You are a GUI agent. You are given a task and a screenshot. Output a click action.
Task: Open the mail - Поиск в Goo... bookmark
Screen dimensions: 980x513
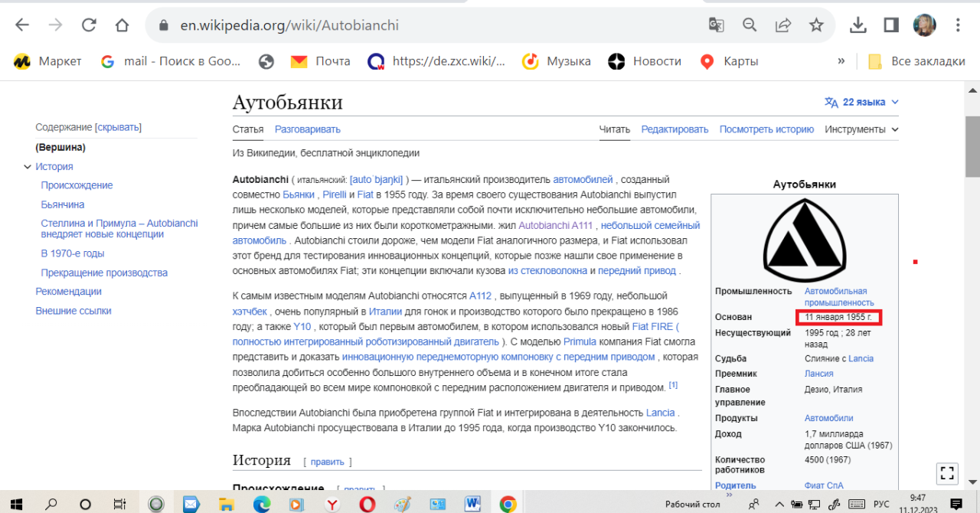point(171,61)
